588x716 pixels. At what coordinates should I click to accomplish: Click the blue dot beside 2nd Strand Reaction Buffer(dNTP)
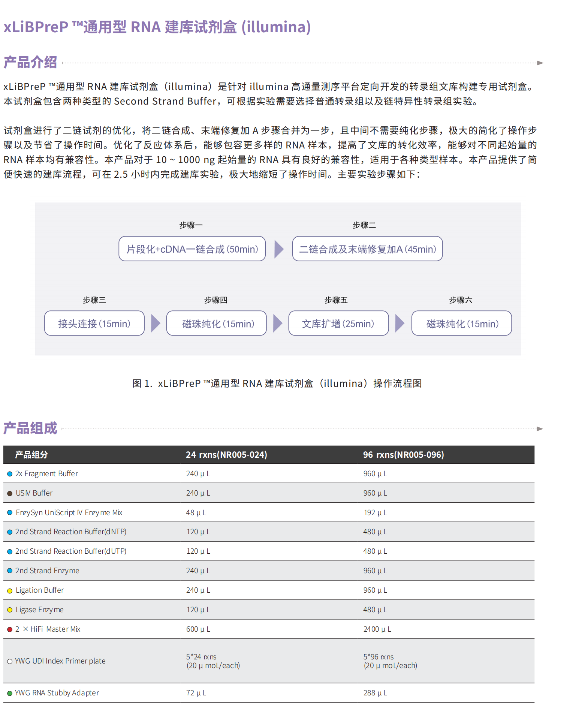point(10,532)
